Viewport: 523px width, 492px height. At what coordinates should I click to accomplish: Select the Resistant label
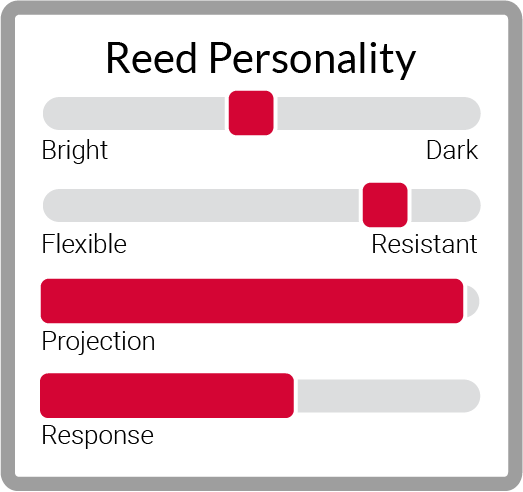click(x=424, y=244)
